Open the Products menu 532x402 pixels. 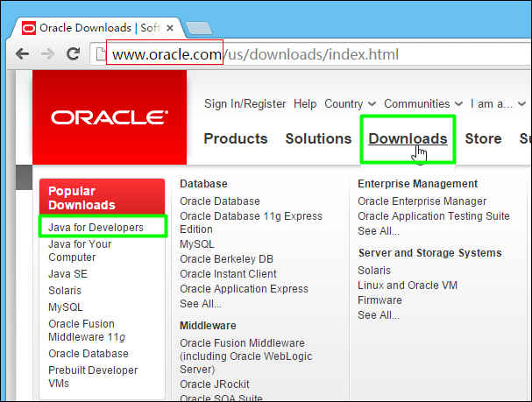pyautogui.click(x=236, y=138)
